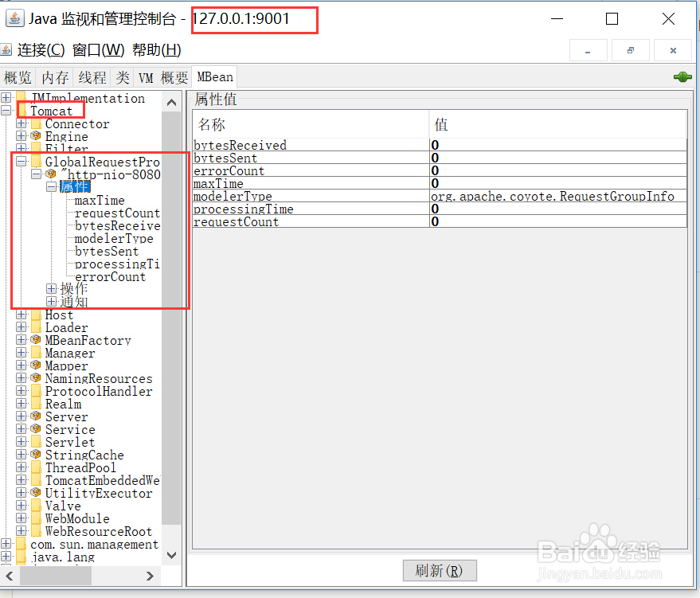Click the Manager folder icon
The image size is (700, 598).
point(36,353)
